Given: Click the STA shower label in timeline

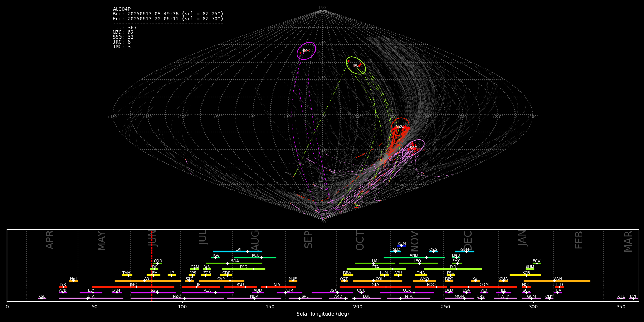Looking at the screenshot, I should [x=375, y=285].
